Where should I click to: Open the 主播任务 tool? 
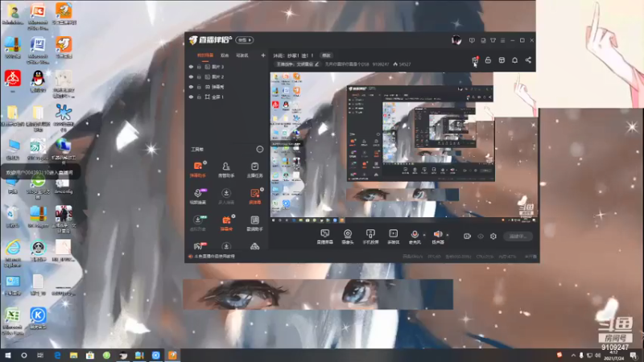(254, 169)
